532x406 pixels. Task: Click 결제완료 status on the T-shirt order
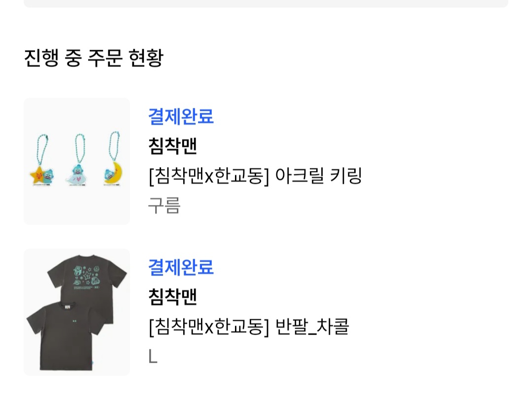181,267
